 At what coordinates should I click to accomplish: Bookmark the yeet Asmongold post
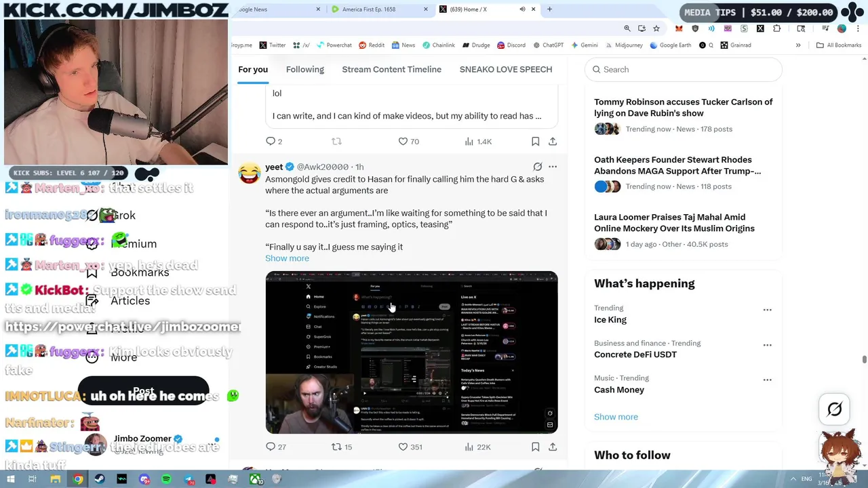click(x=535, y=447)
